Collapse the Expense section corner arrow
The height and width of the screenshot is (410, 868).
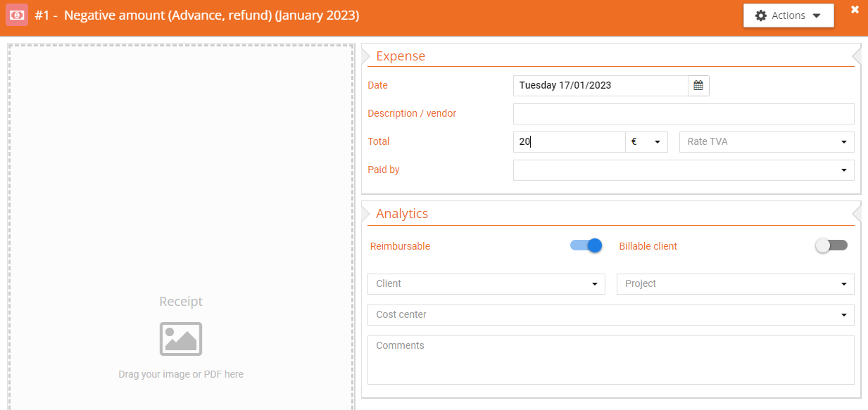point(856,56)
